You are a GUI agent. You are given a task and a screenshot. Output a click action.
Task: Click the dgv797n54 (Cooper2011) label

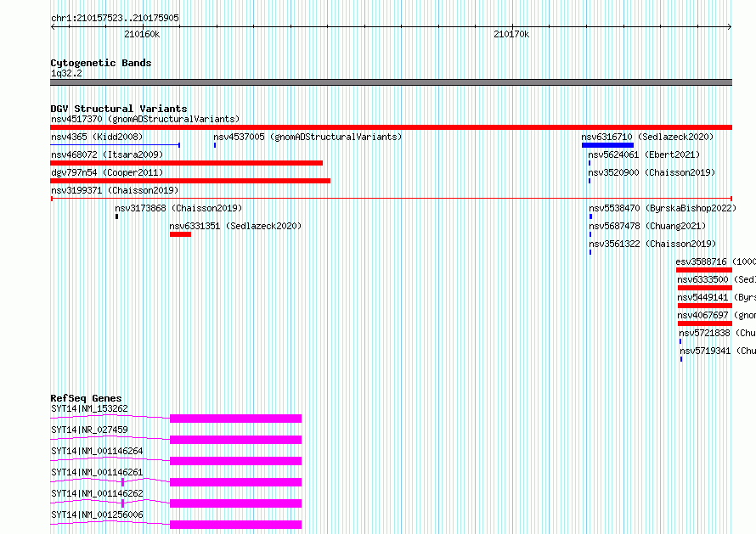(x=107, y=172)
